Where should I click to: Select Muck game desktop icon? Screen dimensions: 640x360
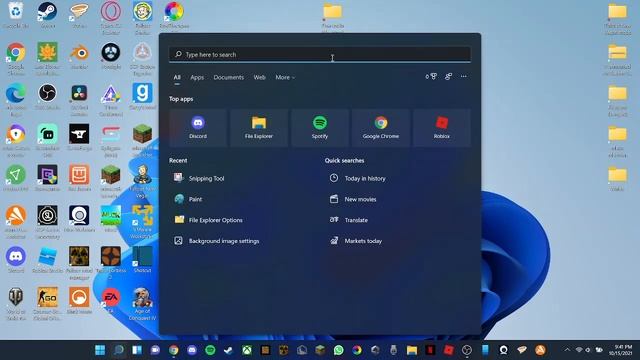coord(111,219)
